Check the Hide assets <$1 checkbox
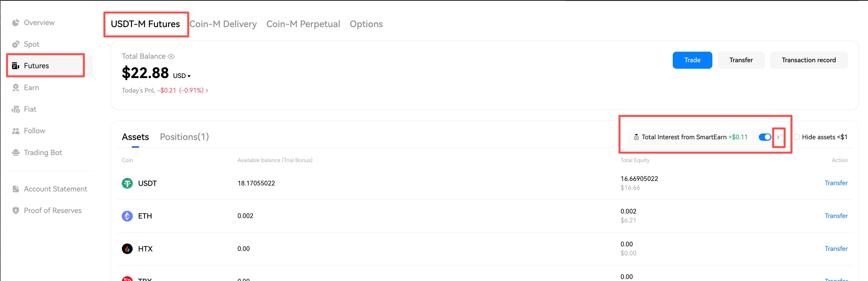Viewport: 868px width, 281px height. pyautogui.click(x=796, y=137)
